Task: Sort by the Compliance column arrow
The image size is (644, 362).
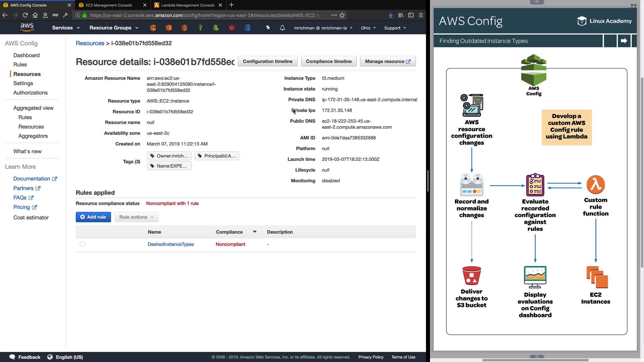Action: 255,232
